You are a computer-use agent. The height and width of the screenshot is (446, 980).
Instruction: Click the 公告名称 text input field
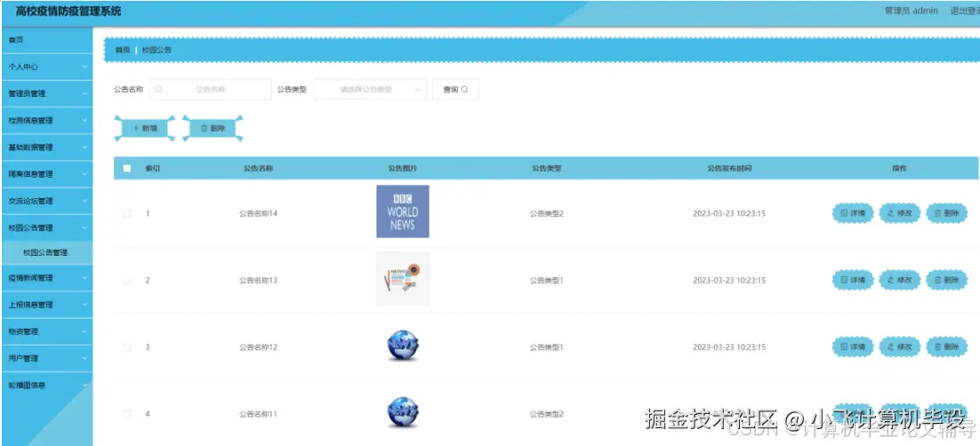(x=211, y=90)
